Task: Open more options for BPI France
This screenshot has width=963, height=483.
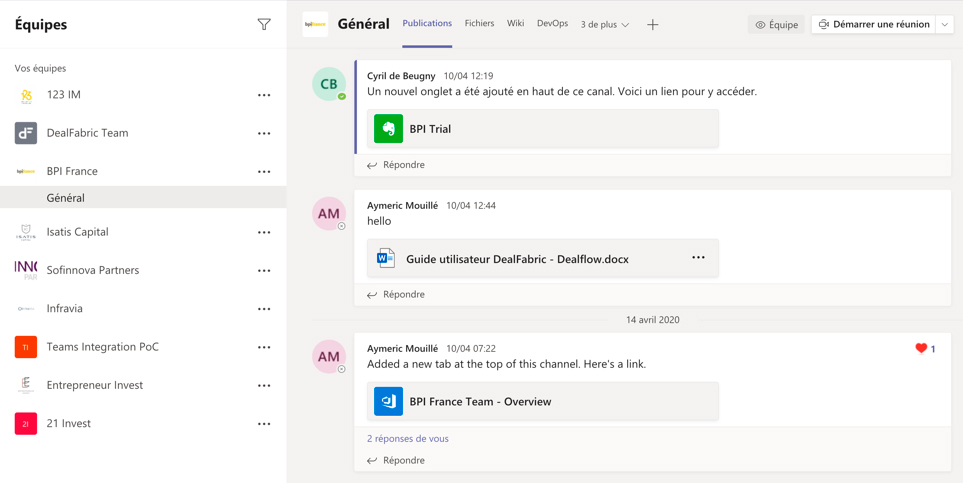Action: [x=264, y=171]
